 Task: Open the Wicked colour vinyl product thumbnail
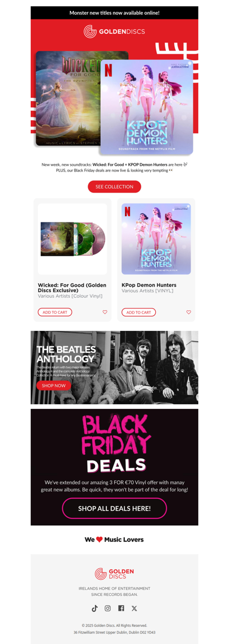tap(73, 239)
